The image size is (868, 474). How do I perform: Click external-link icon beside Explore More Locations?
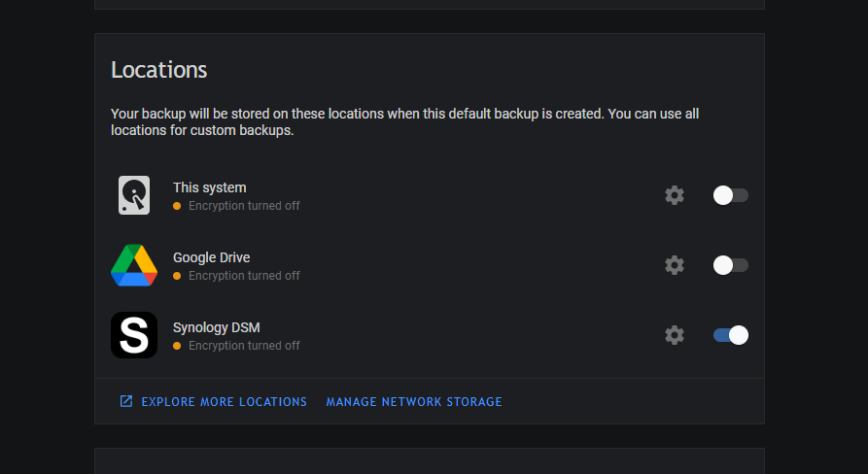(126, 401)
